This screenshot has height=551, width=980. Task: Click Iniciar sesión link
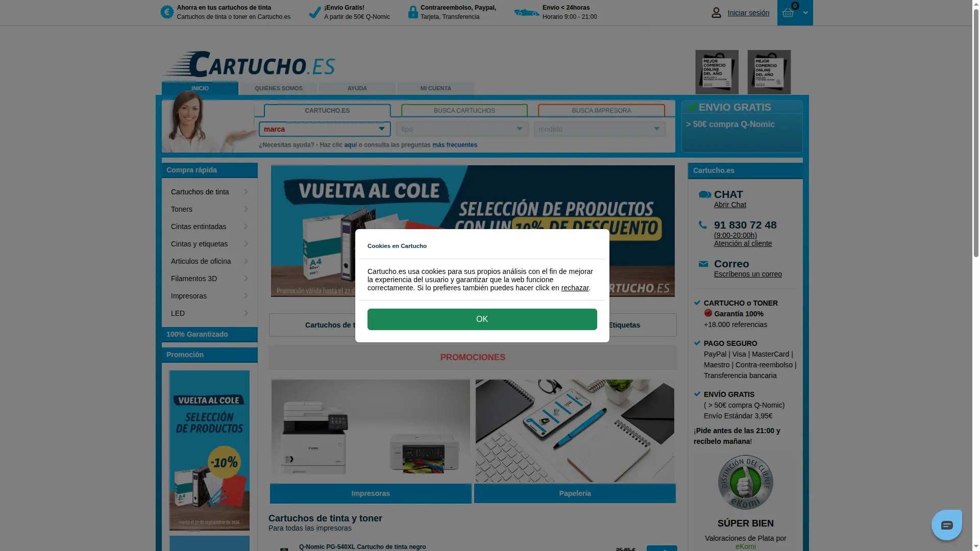pyautogui.click(x=748, y=13)
